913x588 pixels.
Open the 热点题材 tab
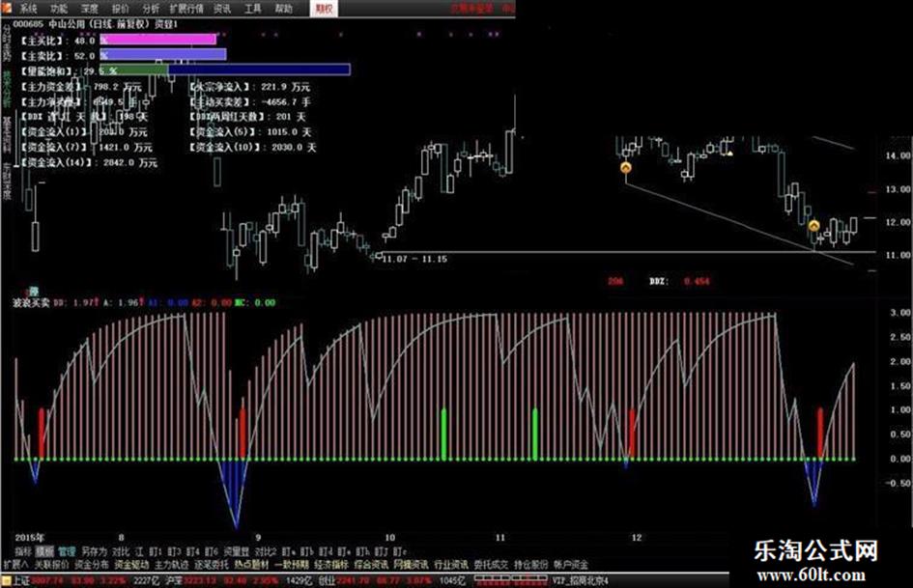[251, 565]
